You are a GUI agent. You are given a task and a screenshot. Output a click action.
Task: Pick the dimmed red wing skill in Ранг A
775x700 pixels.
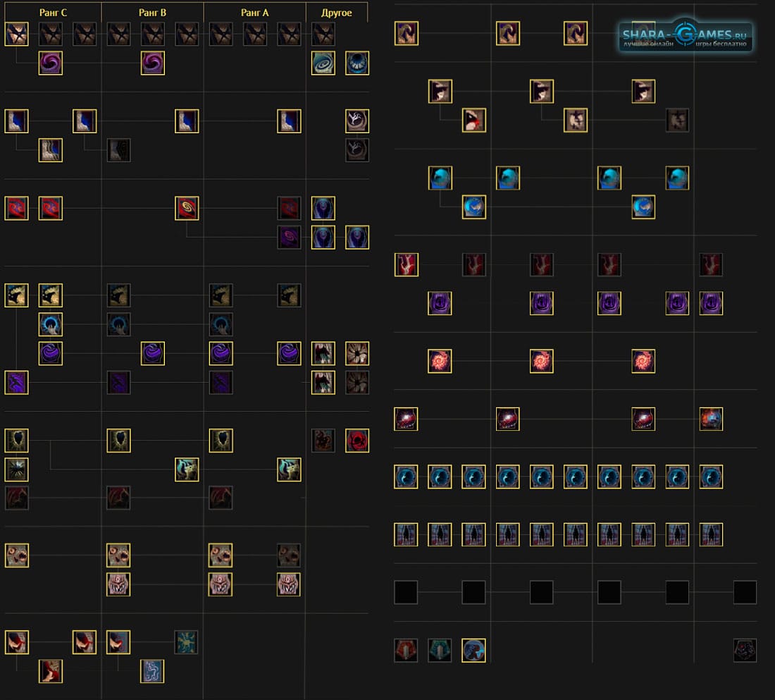[221, 498]
